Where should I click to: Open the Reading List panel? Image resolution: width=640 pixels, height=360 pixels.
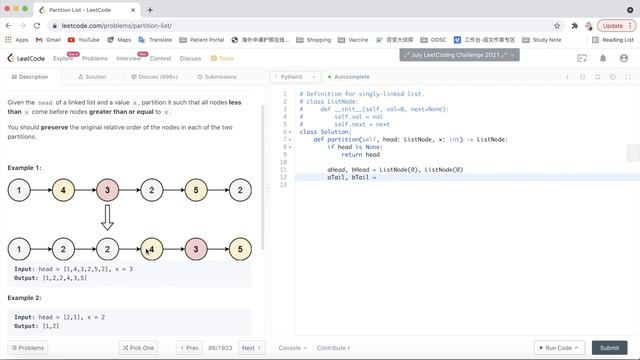pos(613,40)
